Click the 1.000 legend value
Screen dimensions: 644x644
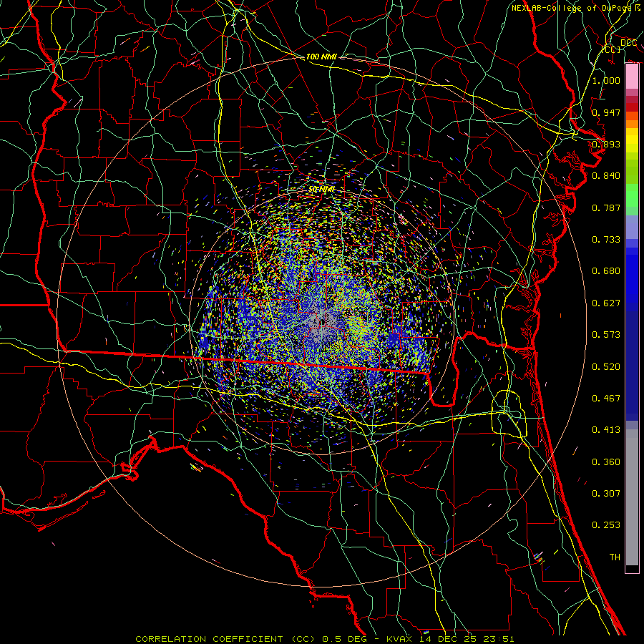(x=606, y=80)
